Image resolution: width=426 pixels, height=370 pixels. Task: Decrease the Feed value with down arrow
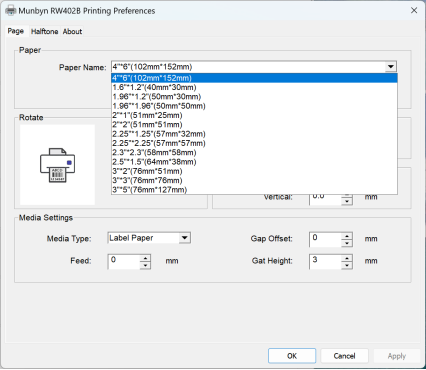[145, 265]
